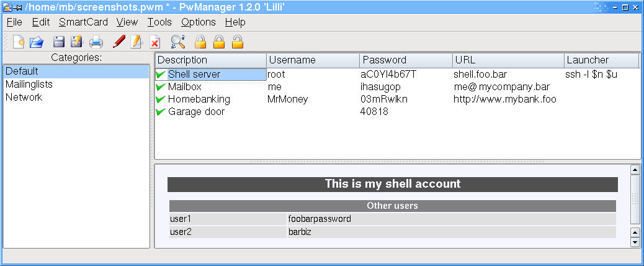This screenshot has width=644, height=266.
Task: Sort entries by Username column header
Action: click(x=313, y=60)
